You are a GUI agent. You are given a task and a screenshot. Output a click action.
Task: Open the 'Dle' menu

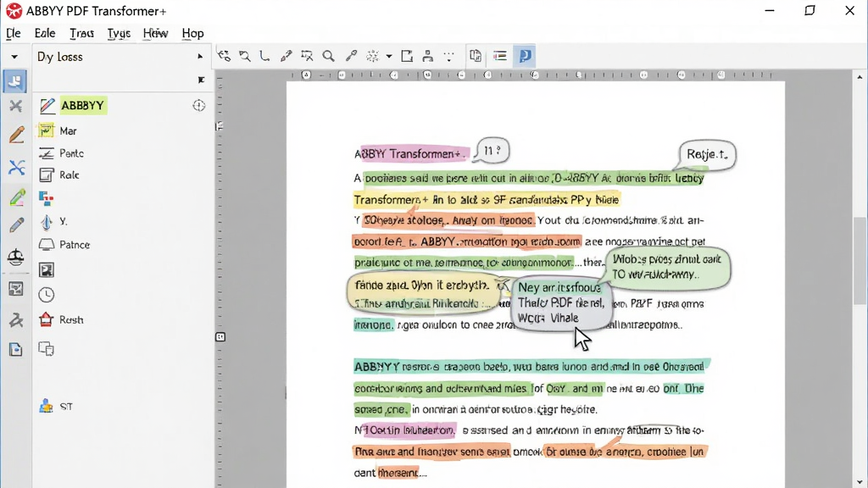click(14, 33)
